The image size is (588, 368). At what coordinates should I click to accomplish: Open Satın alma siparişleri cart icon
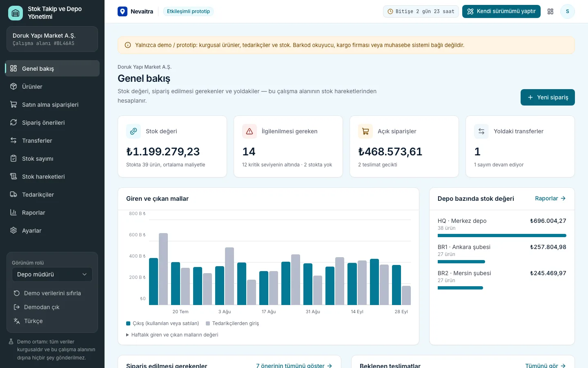point(13,105)
